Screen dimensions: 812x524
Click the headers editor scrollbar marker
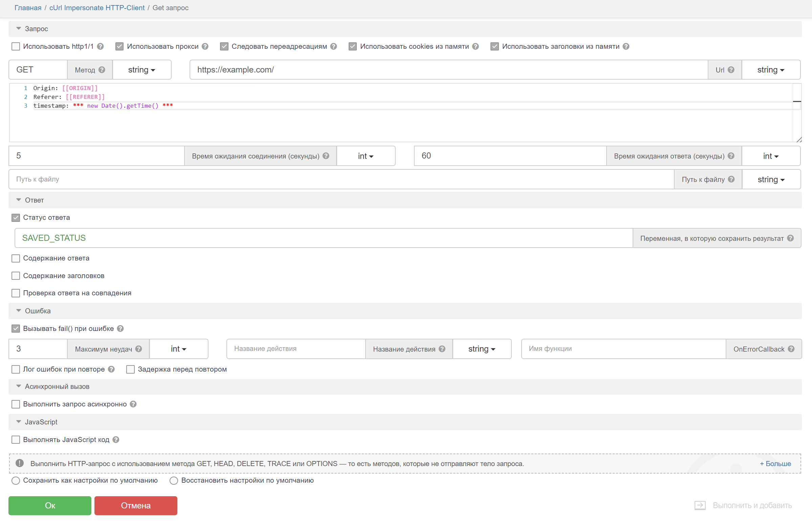pos(797,101)
